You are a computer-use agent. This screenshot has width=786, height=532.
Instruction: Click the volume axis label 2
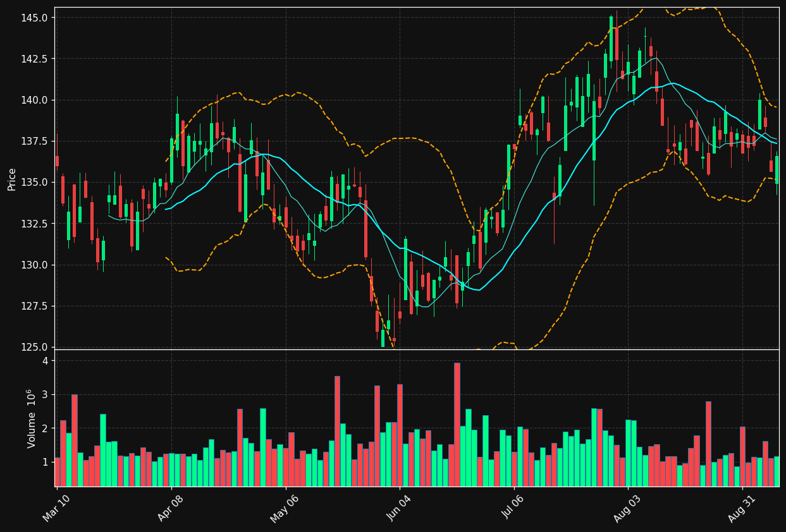(46, 428)
